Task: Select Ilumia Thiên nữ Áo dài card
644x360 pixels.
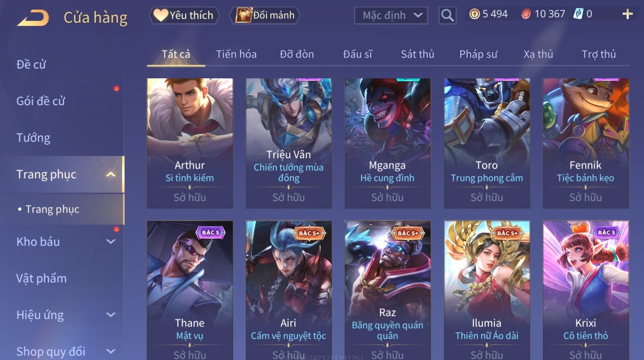Action: tap(487, 290)
